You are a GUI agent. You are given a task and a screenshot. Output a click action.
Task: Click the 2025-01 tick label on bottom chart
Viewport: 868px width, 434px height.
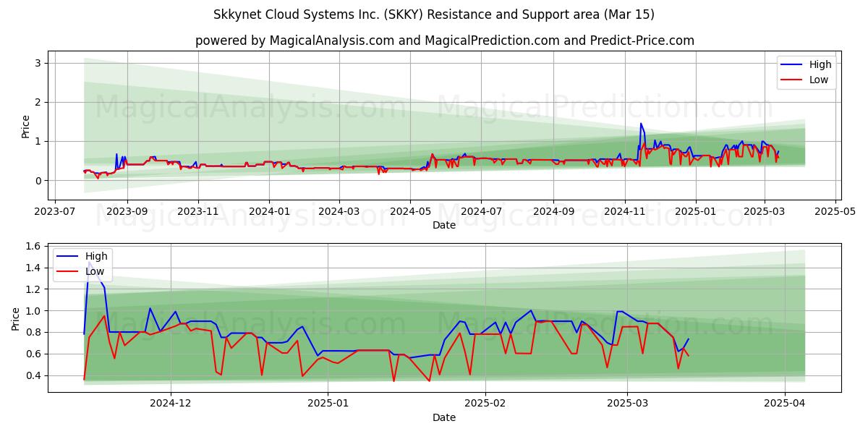[x=328, y=404]
